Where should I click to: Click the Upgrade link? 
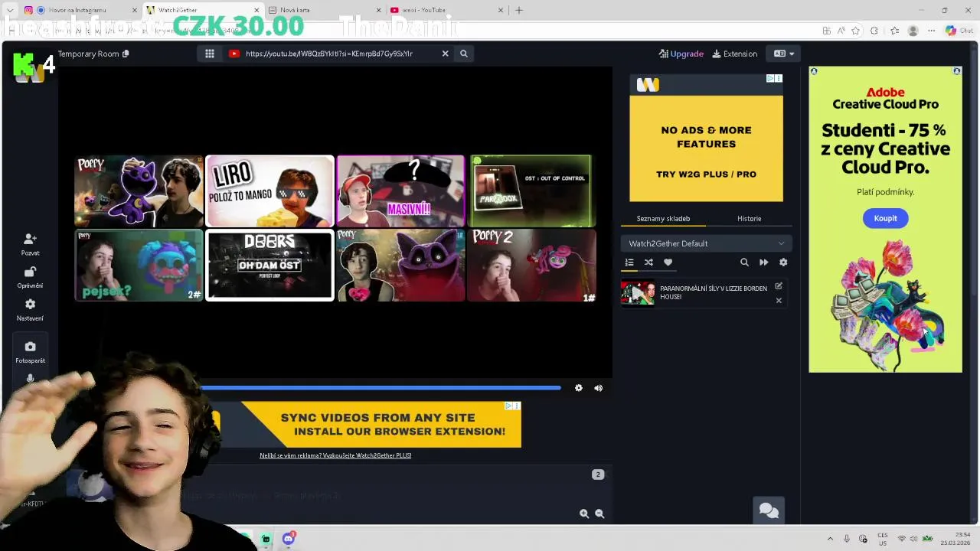(681, 54)
